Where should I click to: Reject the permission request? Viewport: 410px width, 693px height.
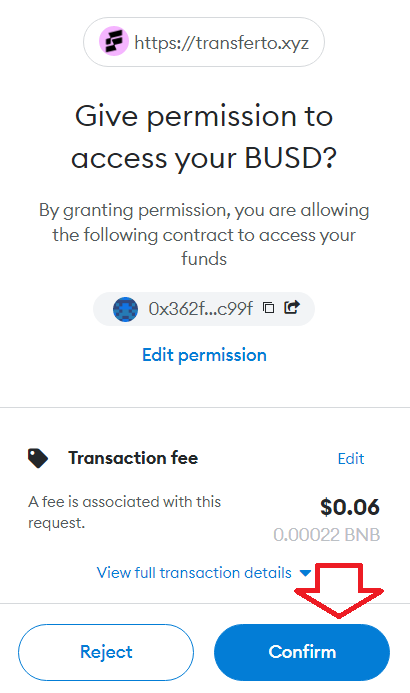point(106,652)
